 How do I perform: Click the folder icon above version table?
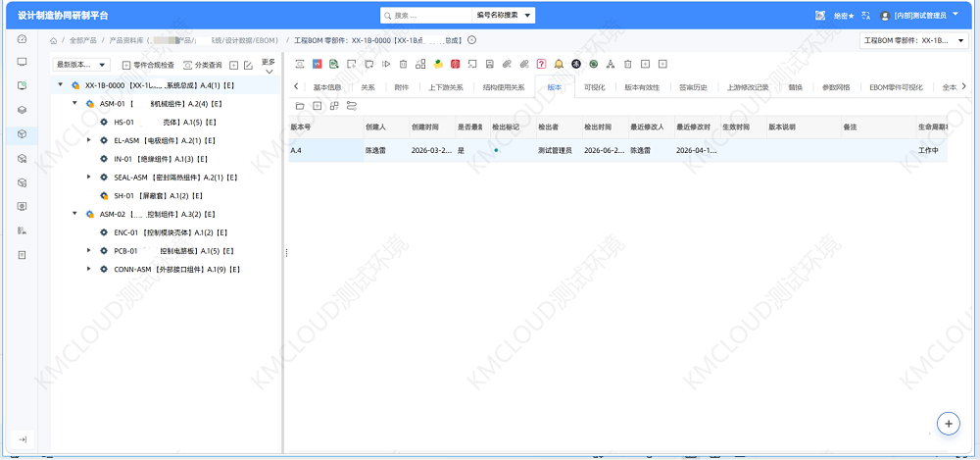point(300,106)
